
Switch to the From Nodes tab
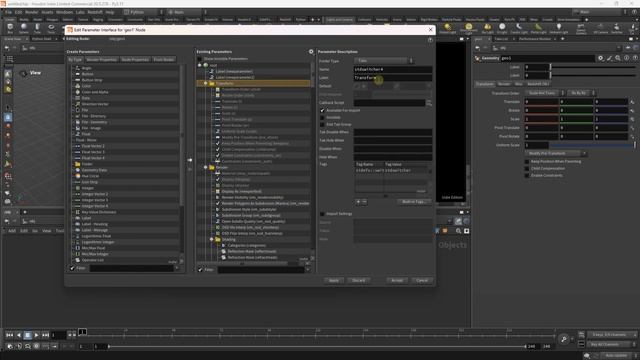pyautogui.click(x=164, y=60)
